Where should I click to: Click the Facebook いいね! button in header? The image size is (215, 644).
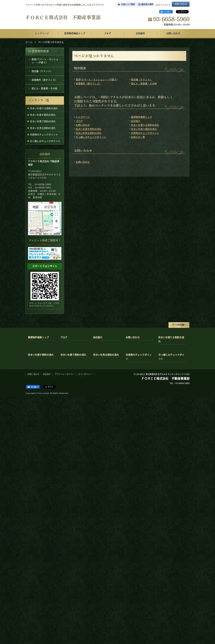(166, 12)
